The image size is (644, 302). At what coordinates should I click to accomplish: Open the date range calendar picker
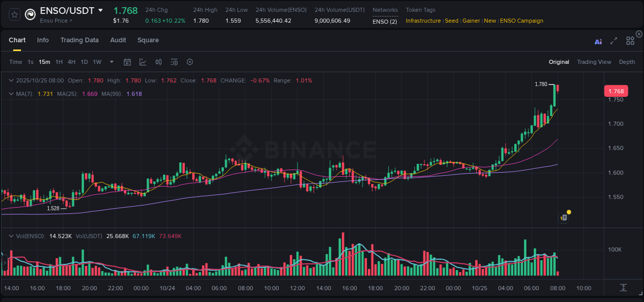pyautogui.click(x=127, y=62)
